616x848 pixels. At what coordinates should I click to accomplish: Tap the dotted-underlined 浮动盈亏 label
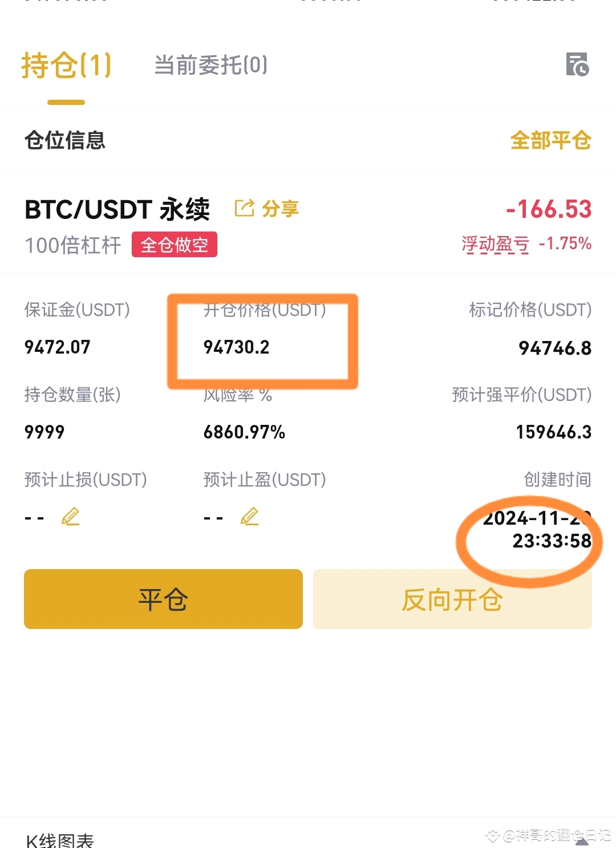[x=495, y=244]
